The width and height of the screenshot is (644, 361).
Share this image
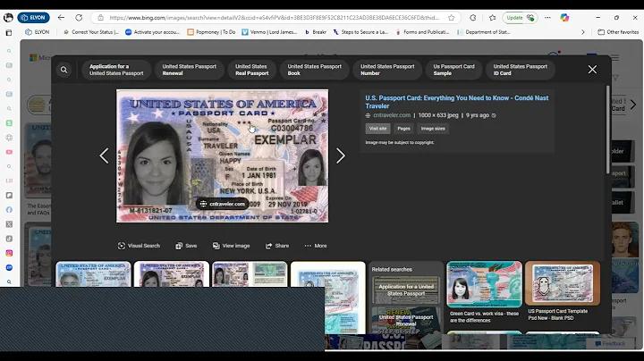pos(277,246)
